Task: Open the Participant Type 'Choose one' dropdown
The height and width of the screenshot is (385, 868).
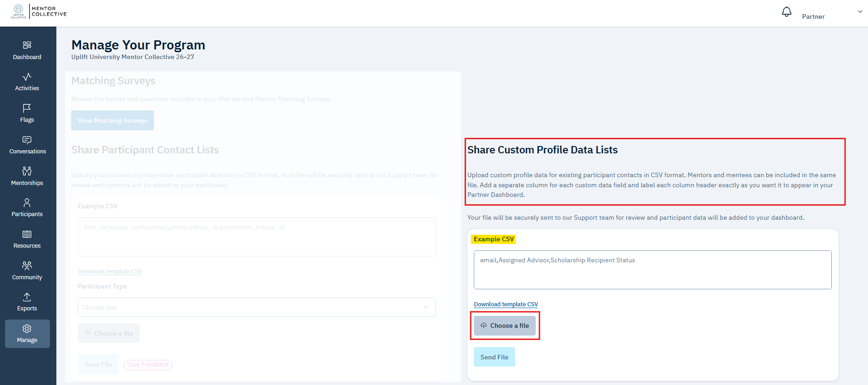Action: point(257,307)
